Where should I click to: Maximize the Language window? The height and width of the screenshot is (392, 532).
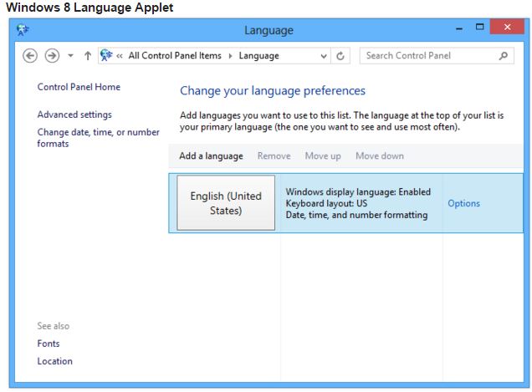[480, 27]
